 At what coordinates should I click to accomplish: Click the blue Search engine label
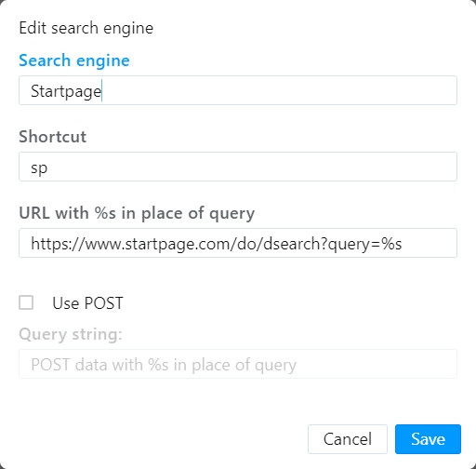tap(74, 60)
